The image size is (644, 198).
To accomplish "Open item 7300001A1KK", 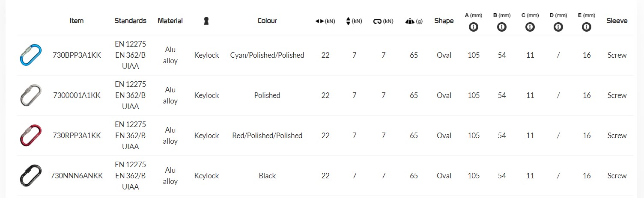I will (77, 95).
